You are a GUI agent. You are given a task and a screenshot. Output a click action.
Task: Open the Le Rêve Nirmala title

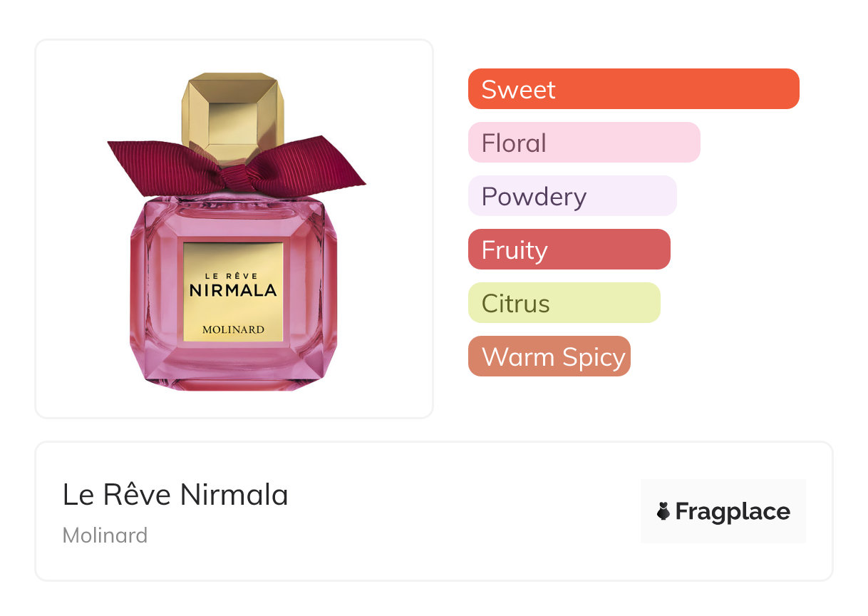pyautogui.click(x=175, y=495)
